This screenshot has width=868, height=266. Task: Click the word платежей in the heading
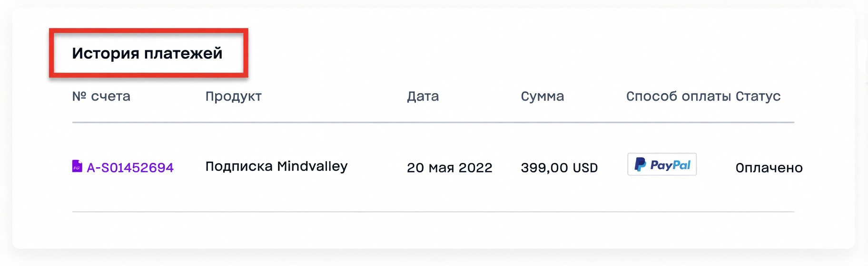tap(183, 53)
